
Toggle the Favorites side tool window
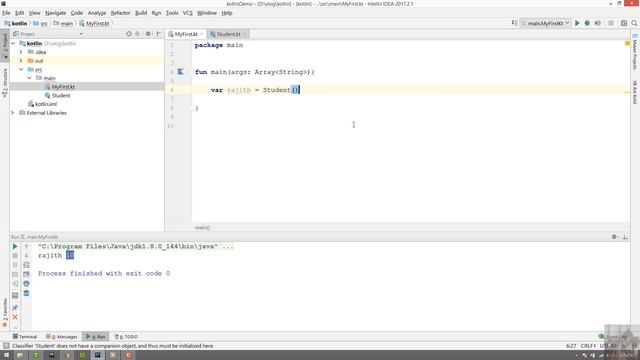click(x=5, y=313)
